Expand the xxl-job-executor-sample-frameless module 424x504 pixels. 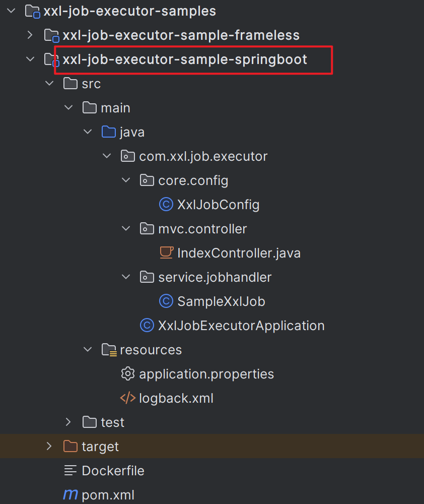point(30,35)
